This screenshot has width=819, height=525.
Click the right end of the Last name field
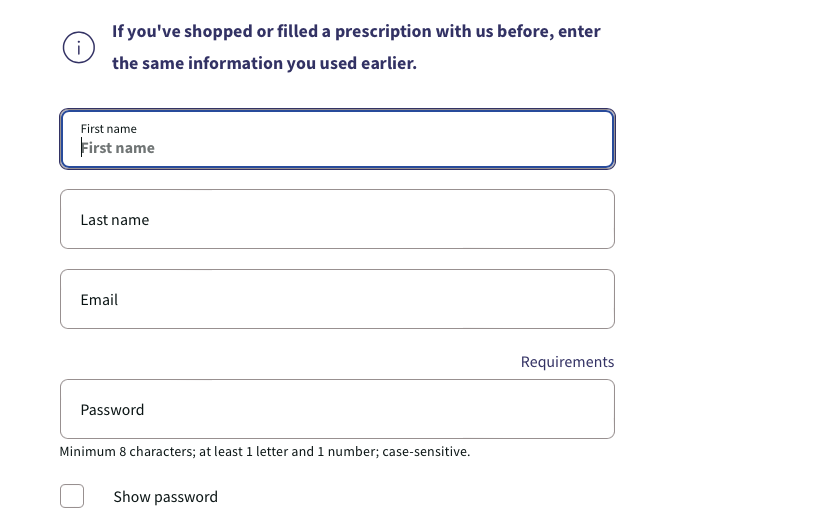click(x=590, y=219)
